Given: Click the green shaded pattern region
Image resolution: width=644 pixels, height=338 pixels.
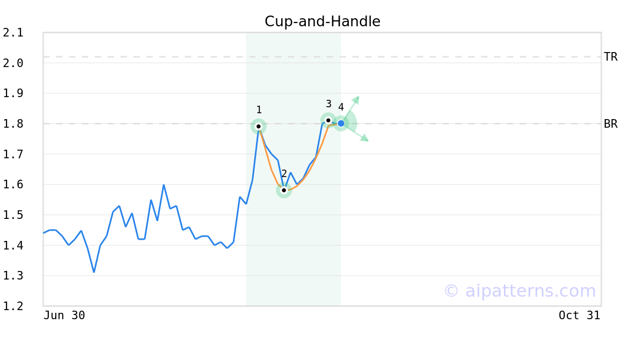Looking at the screenshot, I should [293, 169].
